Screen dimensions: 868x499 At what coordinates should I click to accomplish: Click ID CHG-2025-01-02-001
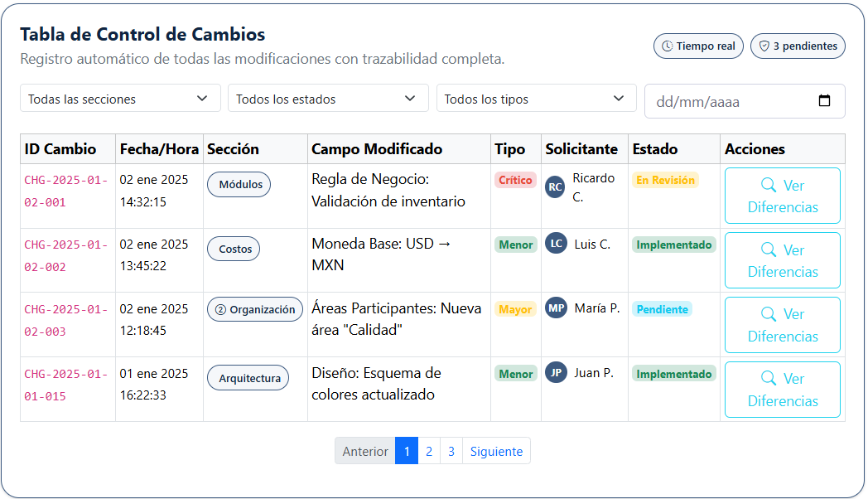coord(66,191)
